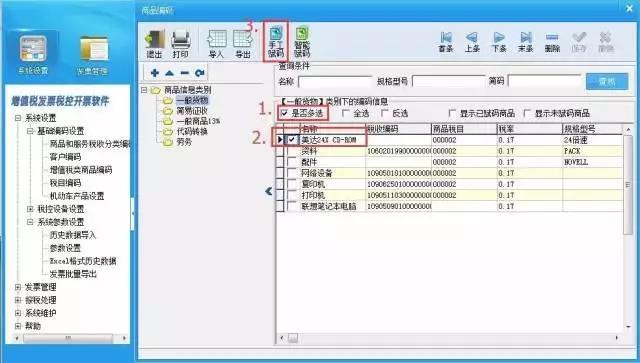The width and height of the screenshot is (640, 363).
Task: Open 客户编码 in the settings tree
Action: 65,157
